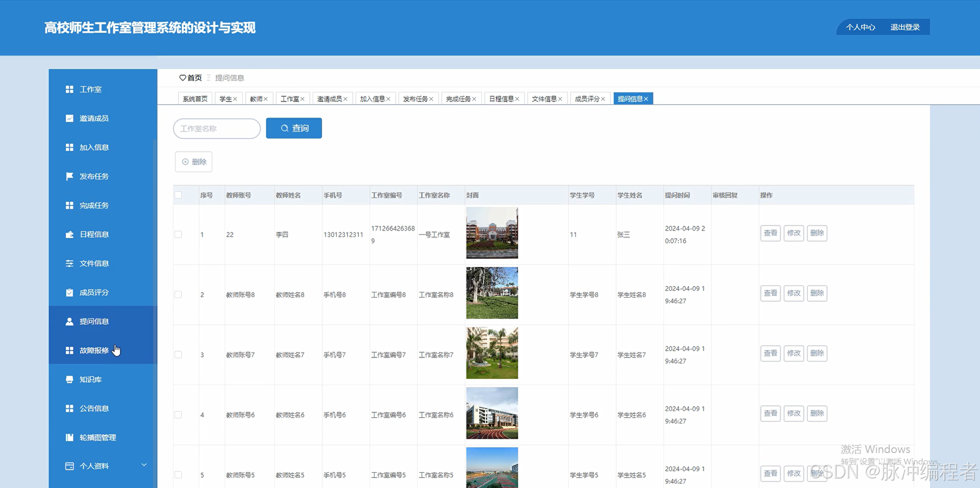
Task: Click the 查询 search button
Action: [294, 128]
